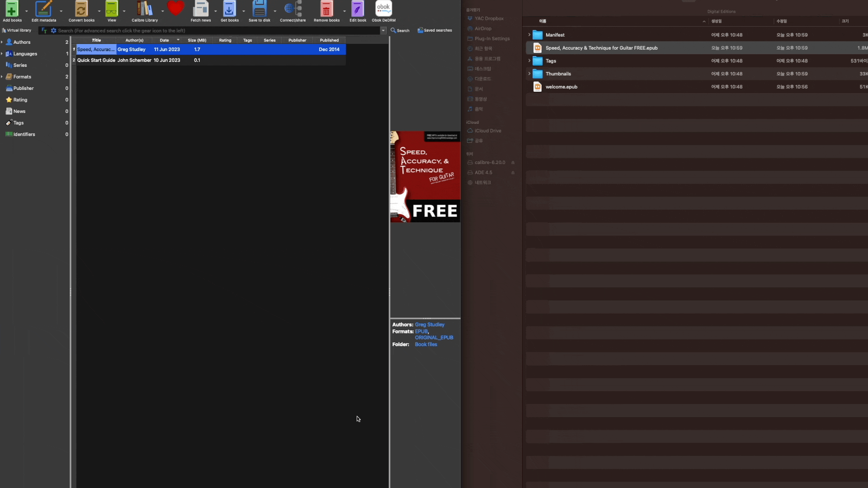Click the Add books toolbar icon

(x=12, y=9)
